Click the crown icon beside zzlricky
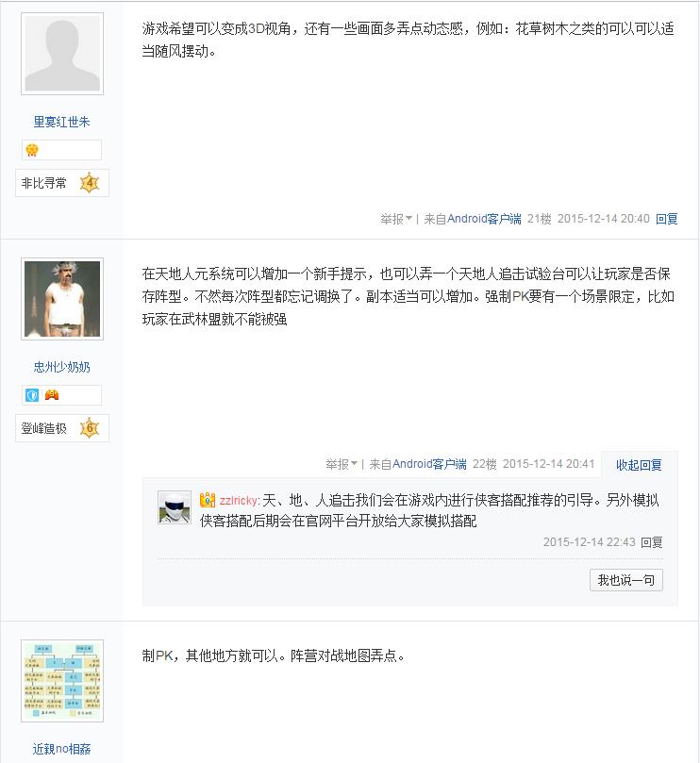Image resolution: width=700 pixels, height=763 pixels. (x=208, y=500)
